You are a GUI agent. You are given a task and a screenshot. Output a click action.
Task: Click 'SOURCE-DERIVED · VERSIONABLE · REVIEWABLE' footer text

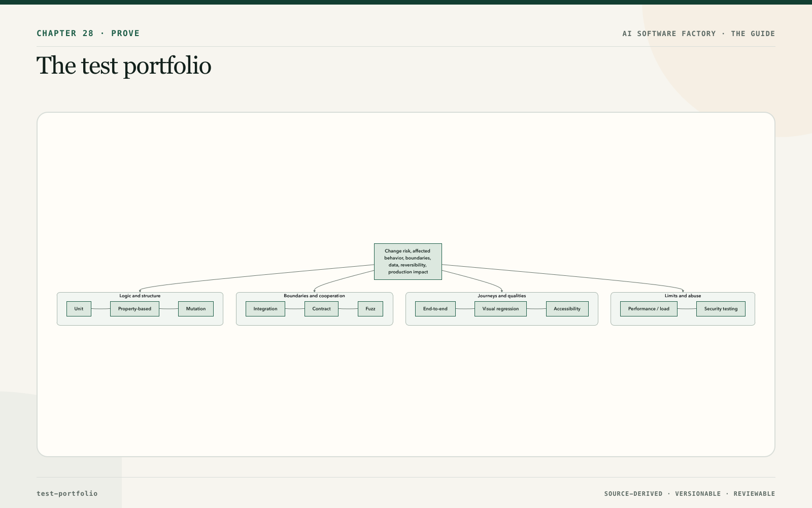coord(690,494)
